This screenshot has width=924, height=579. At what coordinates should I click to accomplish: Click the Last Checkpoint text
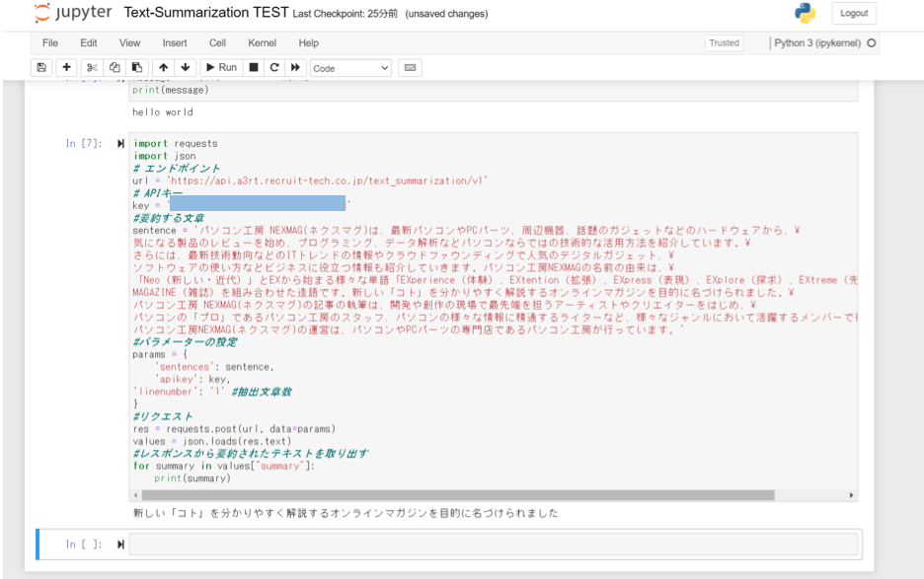[x=346, y=14]
